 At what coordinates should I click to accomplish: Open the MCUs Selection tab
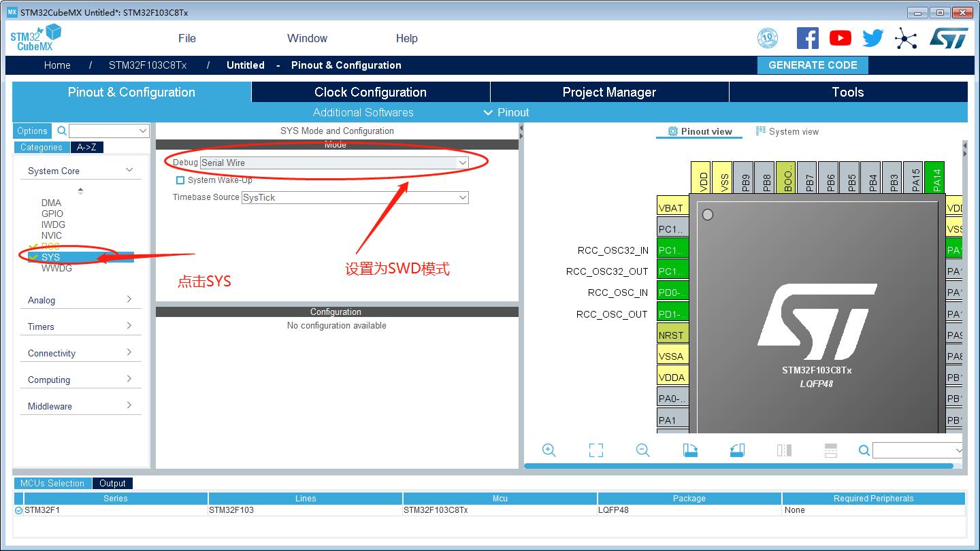point(52,483)
